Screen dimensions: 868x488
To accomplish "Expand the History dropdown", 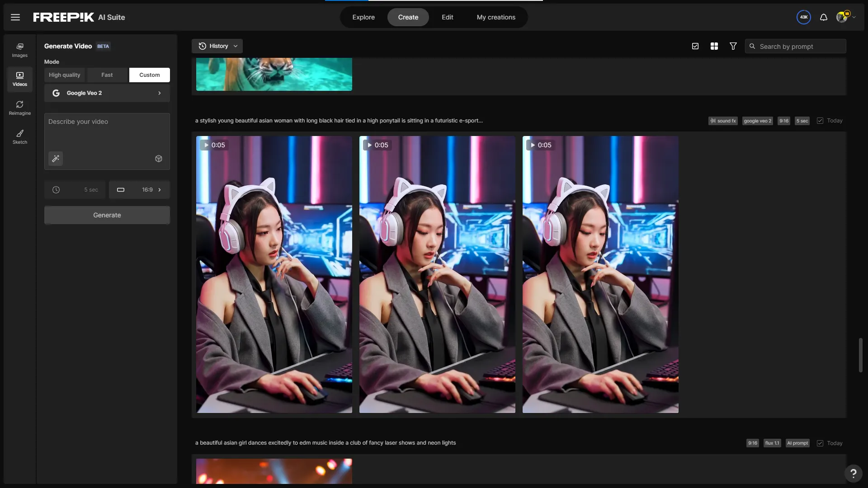I will tap(217, 46).
